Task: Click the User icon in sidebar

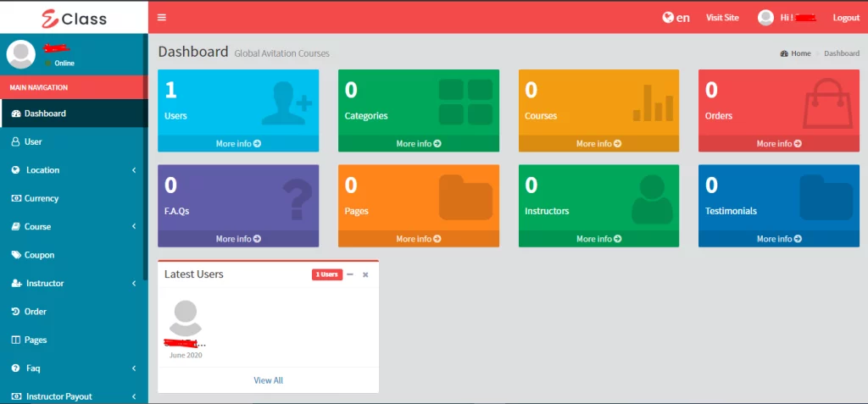Action: 16,141
